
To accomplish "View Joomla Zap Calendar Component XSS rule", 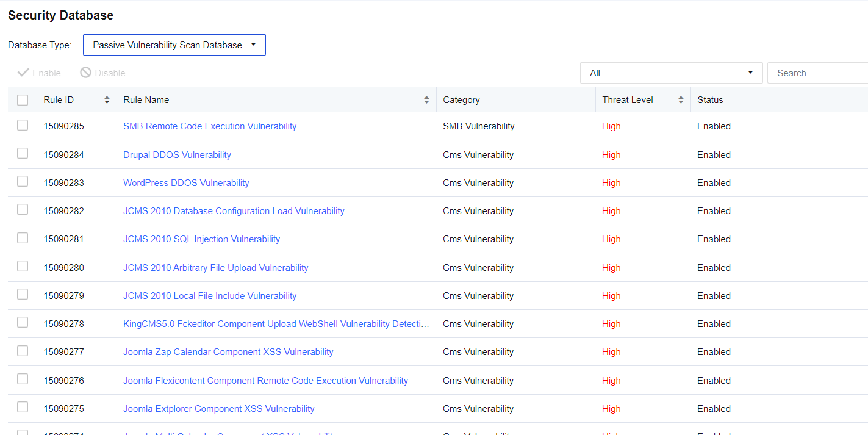I will click(x=228, y=352).
